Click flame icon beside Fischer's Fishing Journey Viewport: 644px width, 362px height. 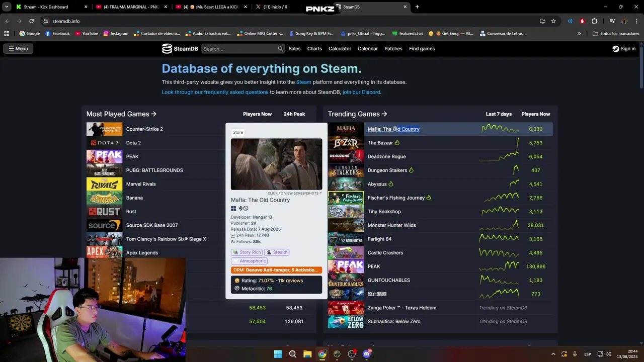429,198
